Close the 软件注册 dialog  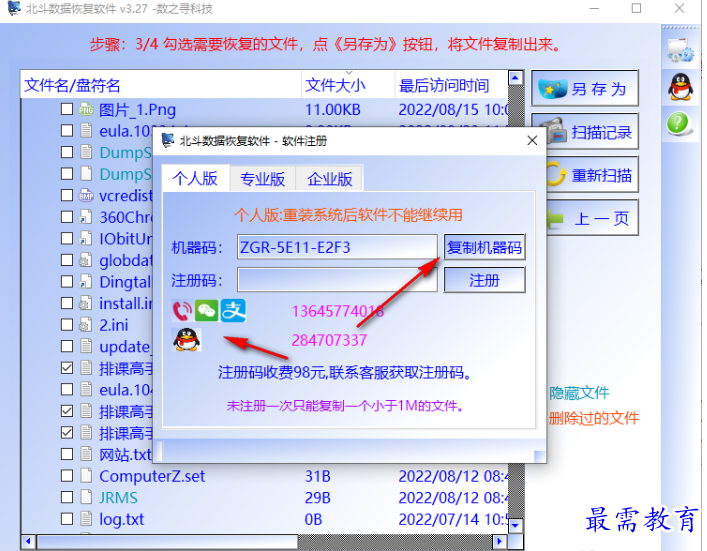click(532, 141)
